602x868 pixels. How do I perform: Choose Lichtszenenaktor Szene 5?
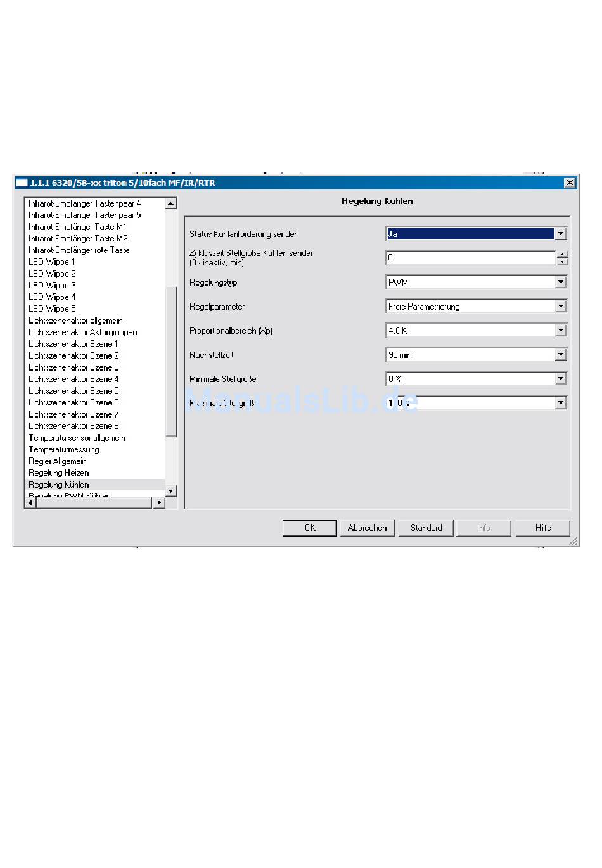click(x=74, y=391)
